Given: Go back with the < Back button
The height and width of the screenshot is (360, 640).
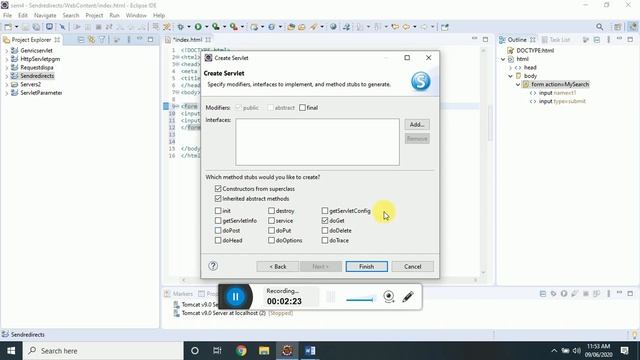Looking at the screenshot, I should click(278, 267).
